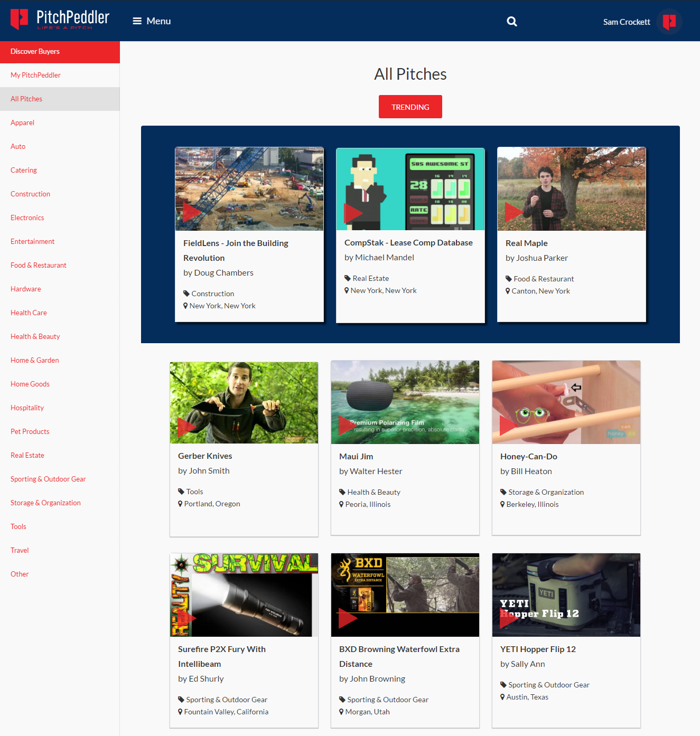Select Other category
The height and width of the screenshot is (736, 700).
tap(60, 574)
